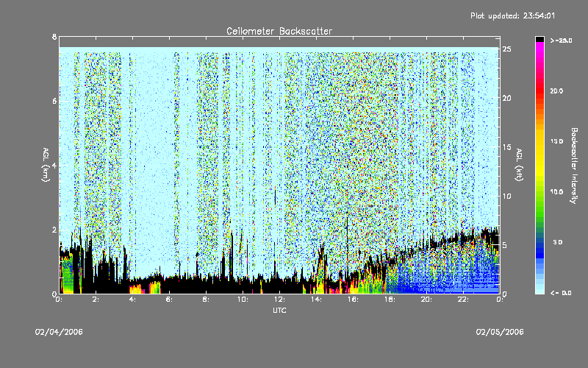
Task: Click the "22:" hour tick on UTC axis
Action: [463, 300]
